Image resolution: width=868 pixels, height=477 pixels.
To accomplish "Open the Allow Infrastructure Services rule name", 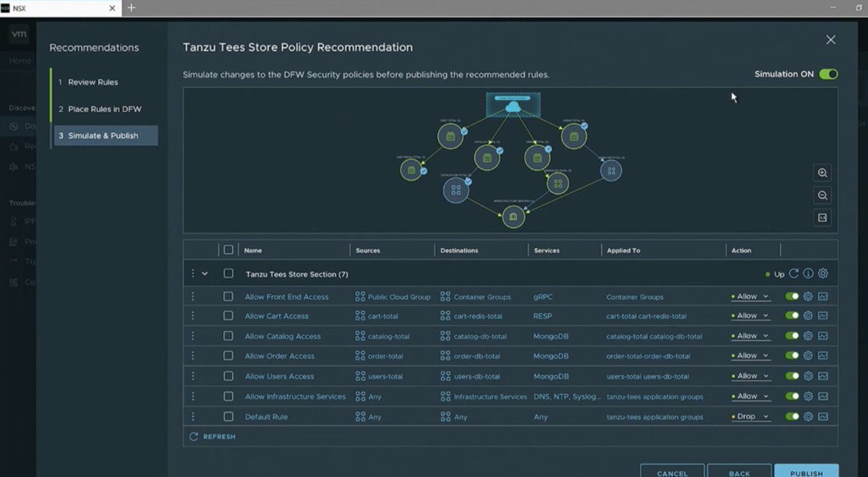I will (295, 396).
